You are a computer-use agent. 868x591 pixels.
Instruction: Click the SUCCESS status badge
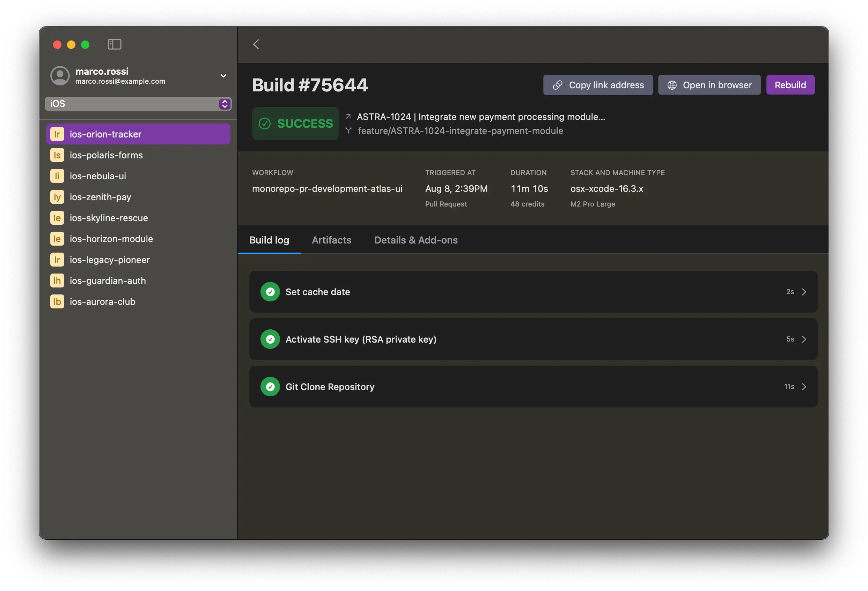click(x=295, y=124)
